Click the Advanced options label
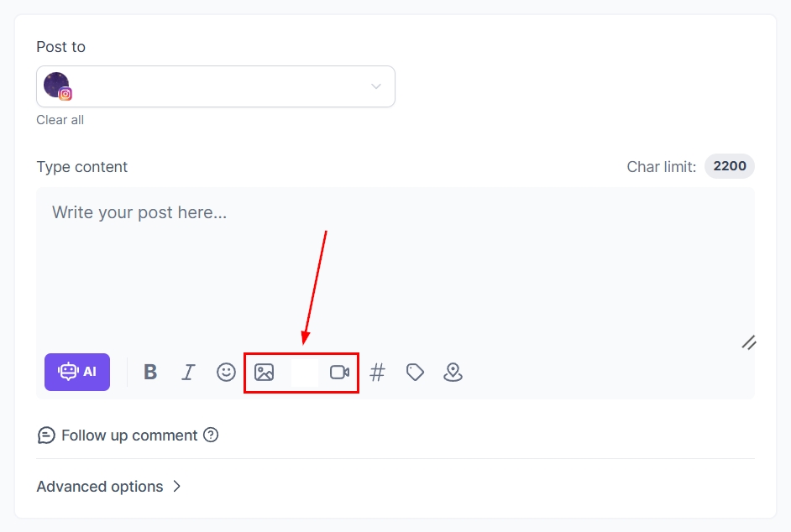791x532 pixels. click(x=100, y=487)
